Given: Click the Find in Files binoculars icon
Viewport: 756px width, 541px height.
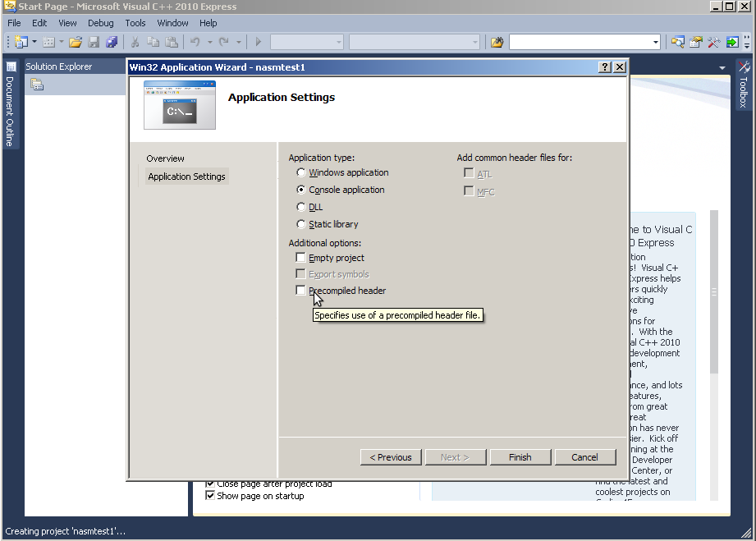Looking at the screenshot, I should pyautogui.click(x=497, y=42).
